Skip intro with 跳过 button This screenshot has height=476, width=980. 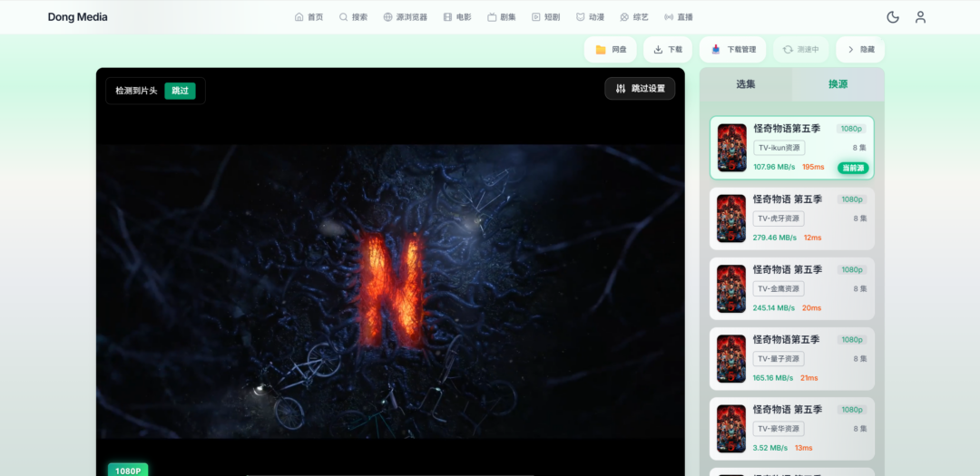point(180,91)
